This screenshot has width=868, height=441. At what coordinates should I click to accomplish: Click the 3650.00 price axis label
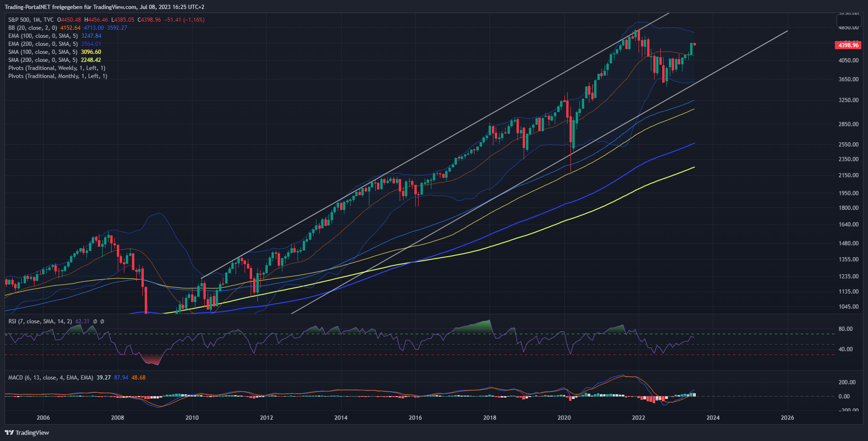[x=849, y=79]
